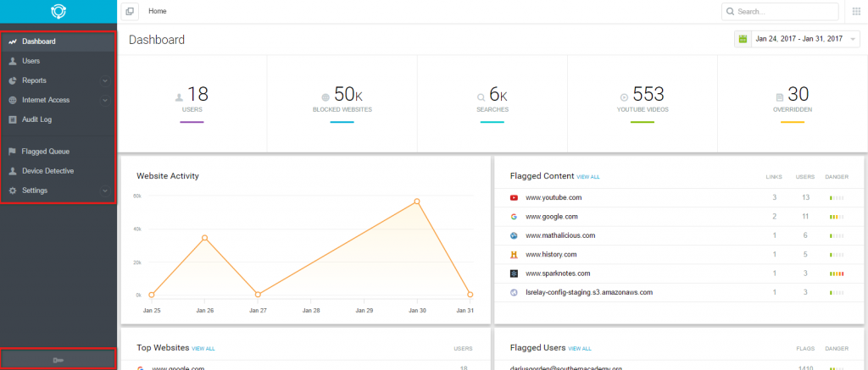Click the Audit Log list icon
868x370 pixels.
pos(13,119)
